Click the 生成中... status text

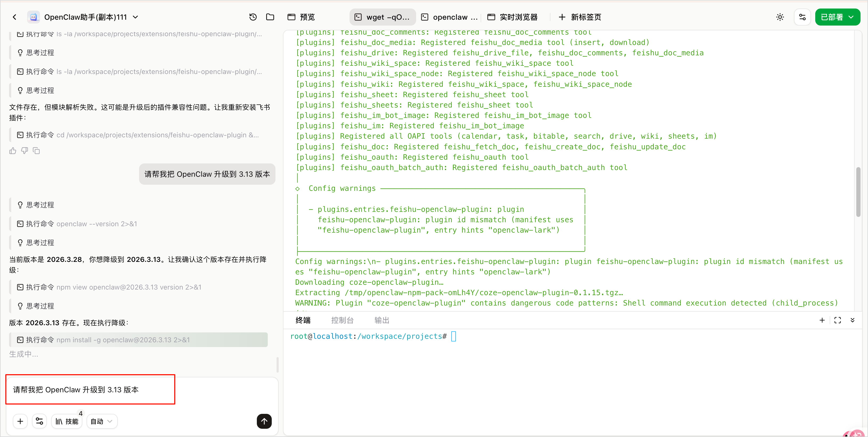coord(24,354)
